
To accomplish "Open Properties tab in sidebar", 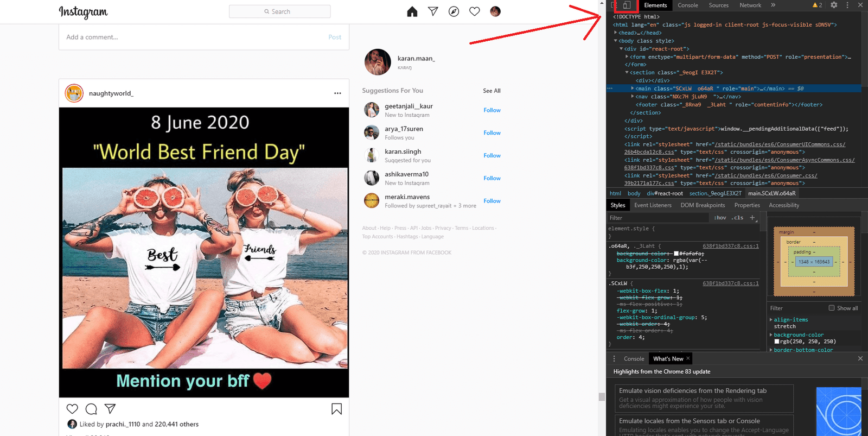I will (x=747, y=205).
